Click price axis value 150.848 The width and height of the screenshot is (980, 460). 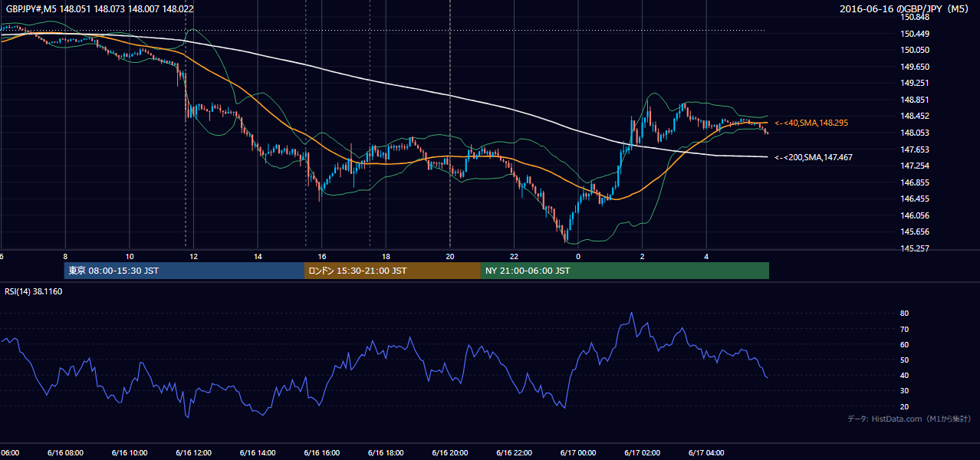click(x=914, y=18)
